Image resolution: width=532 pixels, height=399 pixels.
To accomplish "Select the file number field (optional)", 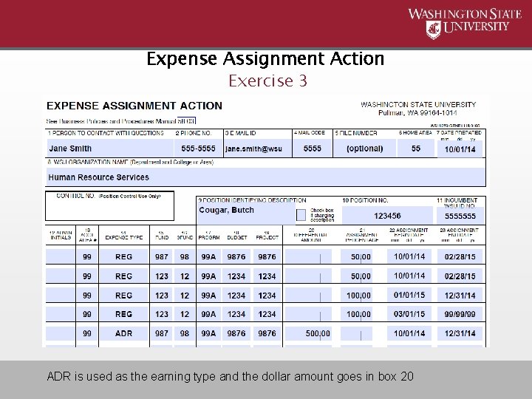I will 365,149.
